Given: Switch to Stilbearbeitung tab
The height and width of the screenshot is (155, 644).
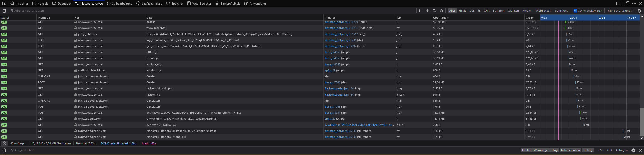Looking at the screenshot, I should [x=119, y=4].
